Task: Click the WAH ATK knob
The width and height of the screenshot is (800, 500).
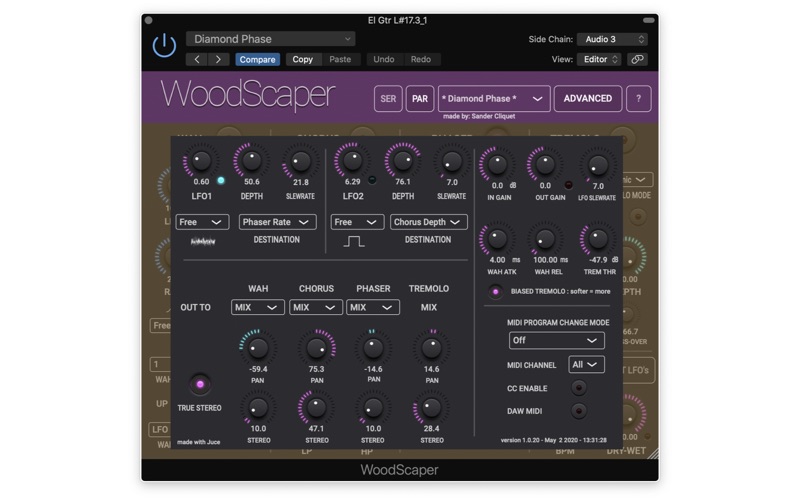Action: tap(497, 239)
